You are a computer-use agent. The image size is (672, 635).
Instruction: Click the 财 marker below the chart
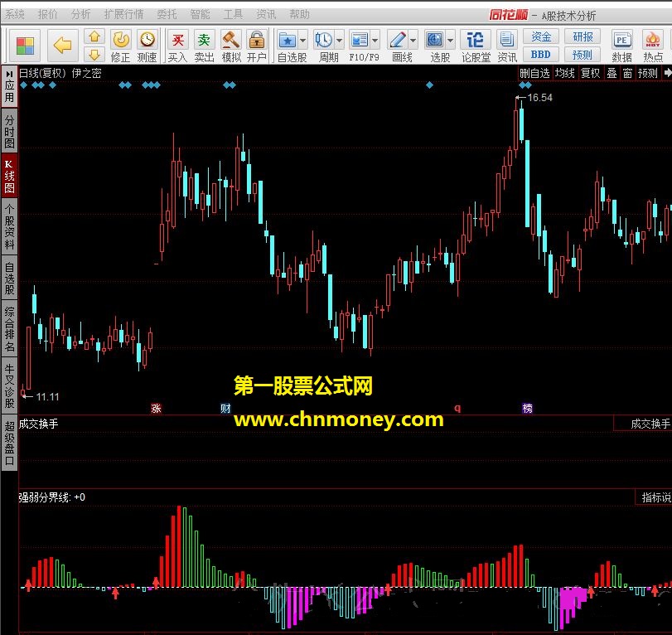(225, 408)
